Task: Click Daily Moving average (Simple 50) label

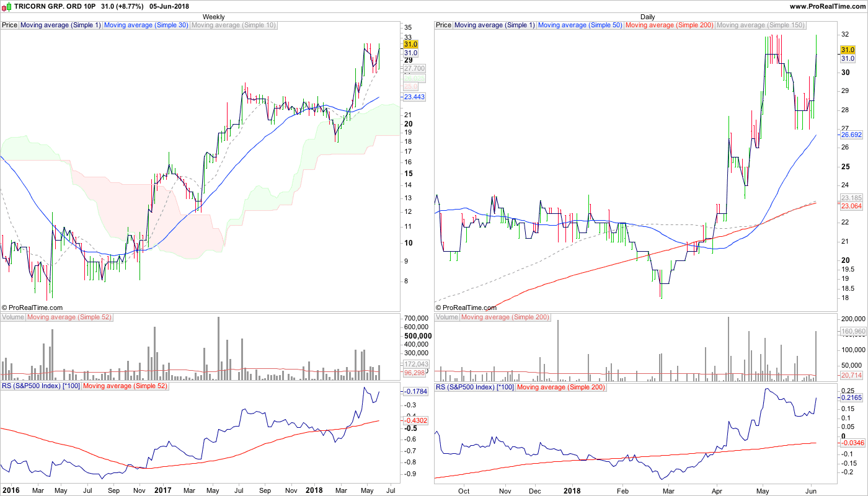Action: coord(580,25)
